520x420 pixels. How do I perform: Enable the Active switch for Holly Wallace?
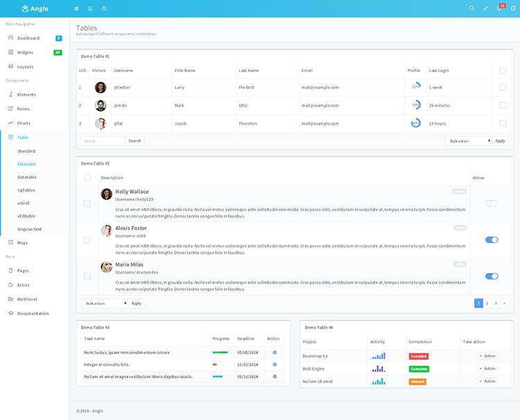492,203
